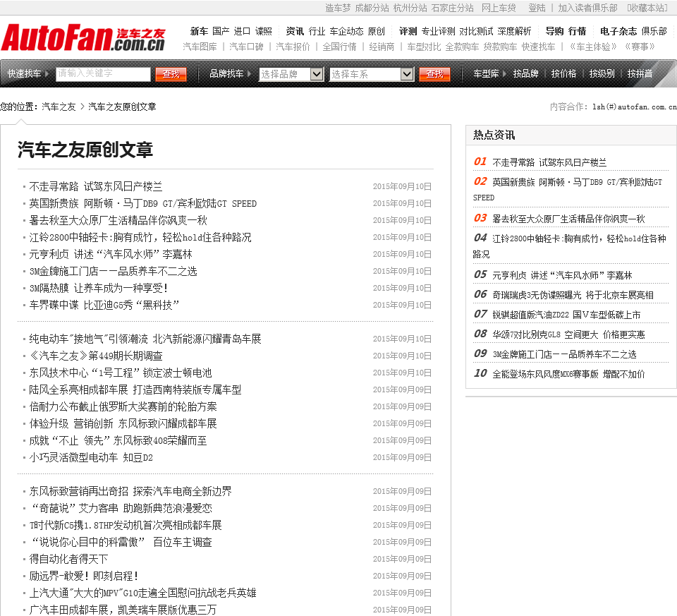Screen dimensions: 677x616
Task: Open the 导购 menu item
Action: pos(555,31)
